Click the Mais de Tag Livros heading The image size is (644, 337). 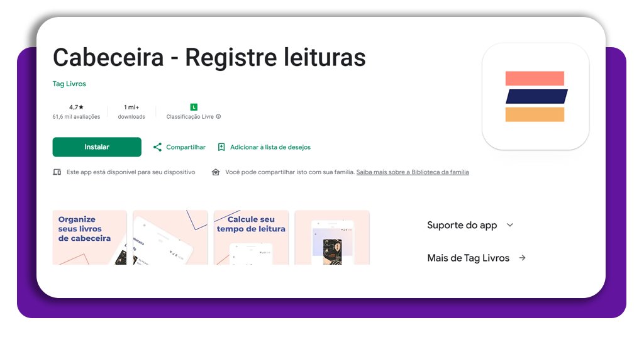468,258
